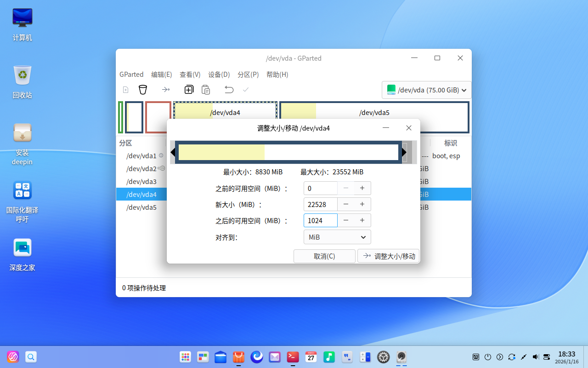Click the Delete partition trash icon

click(x=143, y=89)
